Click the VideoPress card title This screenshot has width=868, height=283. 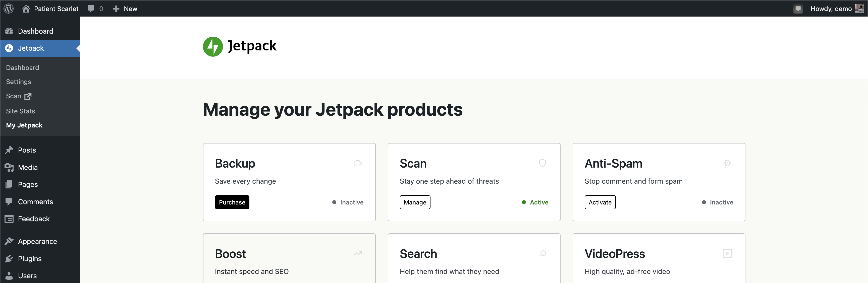615,254
